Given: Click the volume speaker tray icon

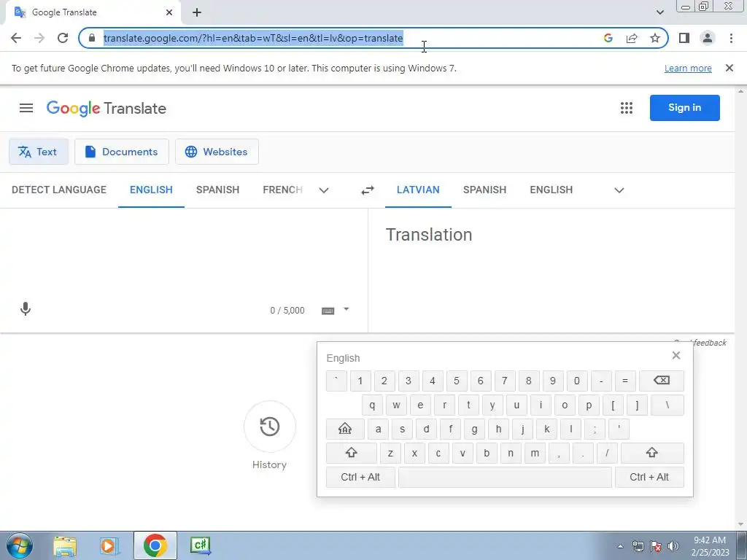Looking at the screenshot, I should click(673, 546).
